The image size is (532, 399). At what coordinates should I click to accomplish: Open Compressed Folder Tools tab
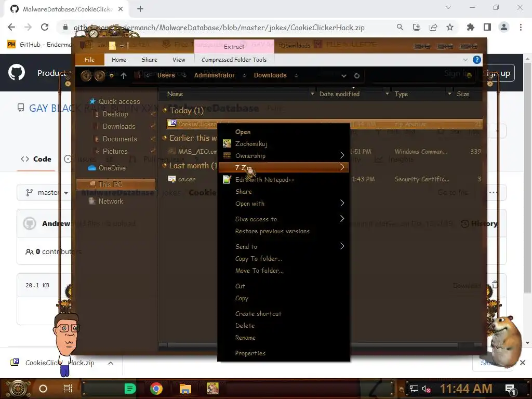[x=234, y=60]
